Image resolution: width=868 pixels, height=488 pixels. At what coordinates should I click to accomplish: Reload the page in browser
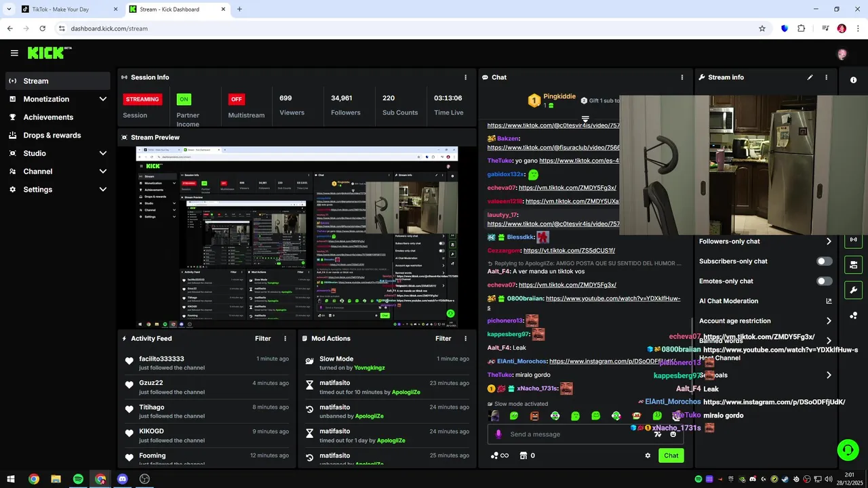[x=43, y=28]
